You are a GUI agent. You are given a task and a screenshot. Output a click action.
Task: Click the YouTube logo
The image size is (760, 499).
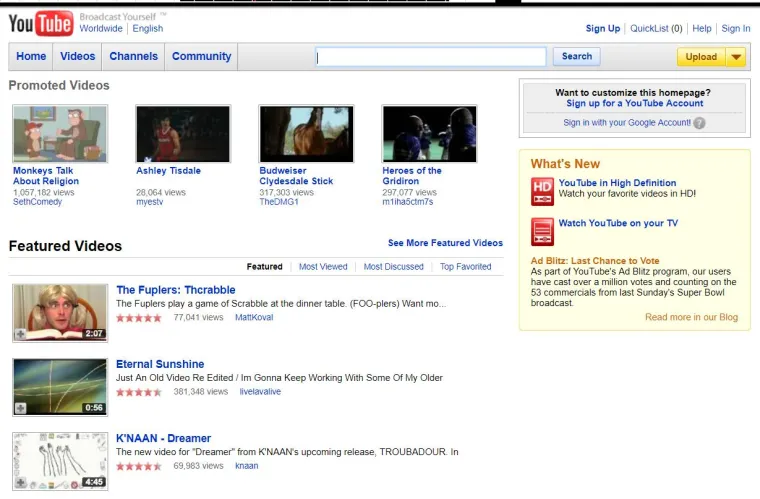click(40, 23)
